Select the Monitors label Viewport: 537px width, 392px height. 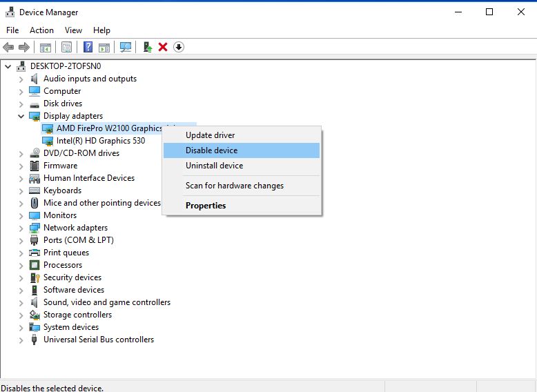60,215
